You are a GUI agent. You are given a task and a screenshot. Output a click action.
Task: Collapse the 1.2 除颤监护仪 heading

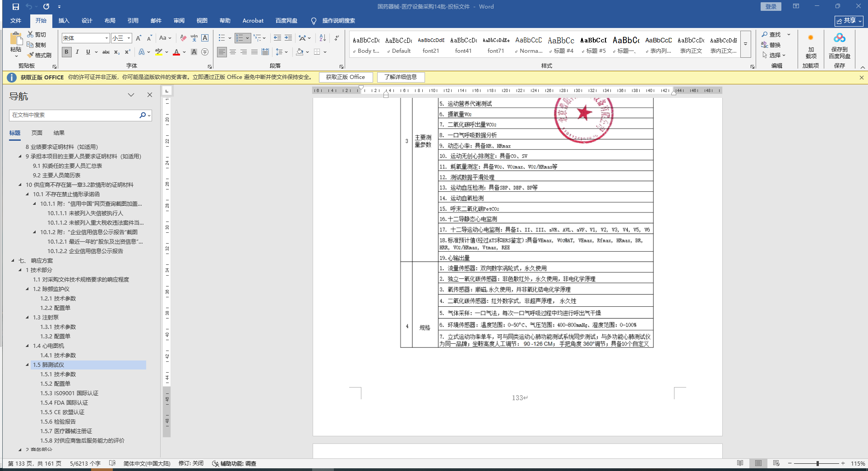click(27, 289)
